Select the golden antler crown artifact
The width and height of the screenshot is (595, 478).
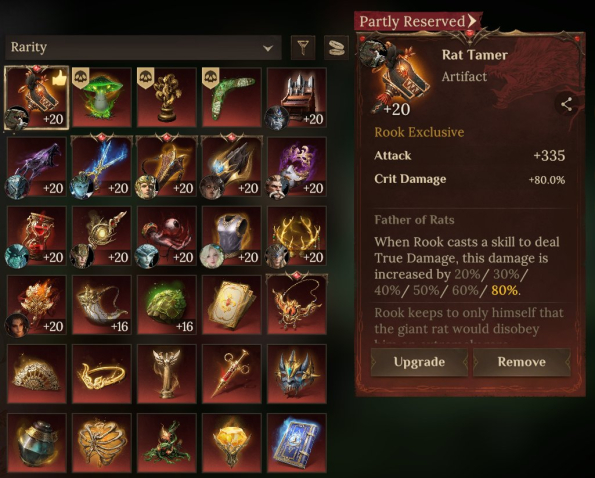[x=297, y=236]
